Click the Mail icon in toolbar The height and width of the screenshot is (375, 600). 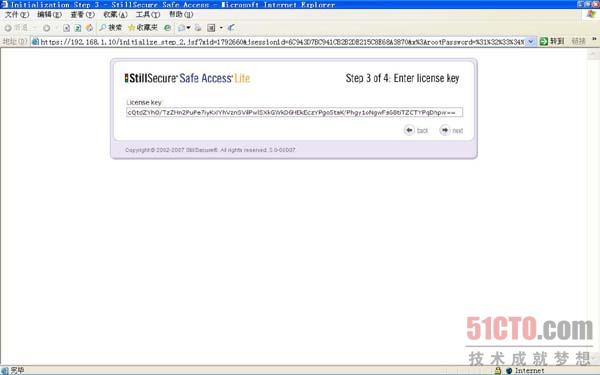point(182,28)
